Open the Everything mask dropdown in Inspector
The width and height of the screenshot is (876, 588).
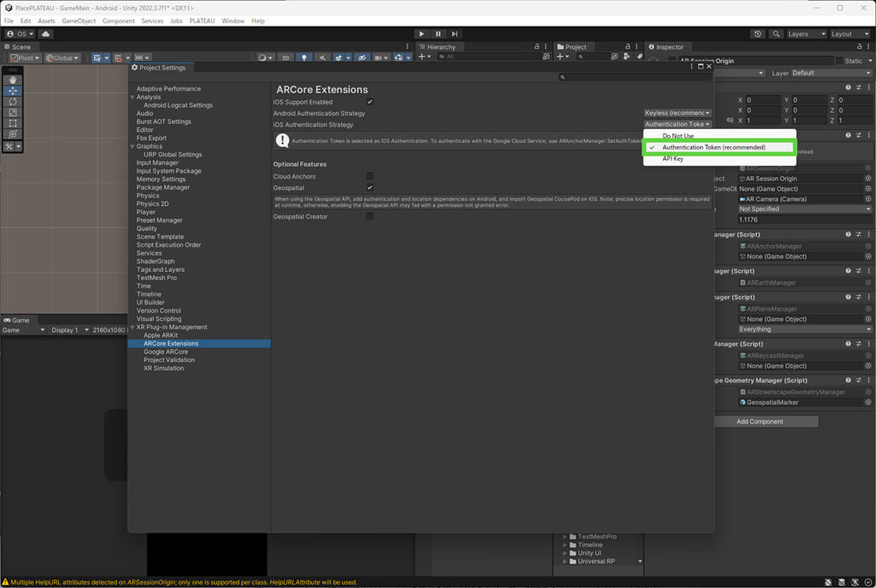pos(805,329)
